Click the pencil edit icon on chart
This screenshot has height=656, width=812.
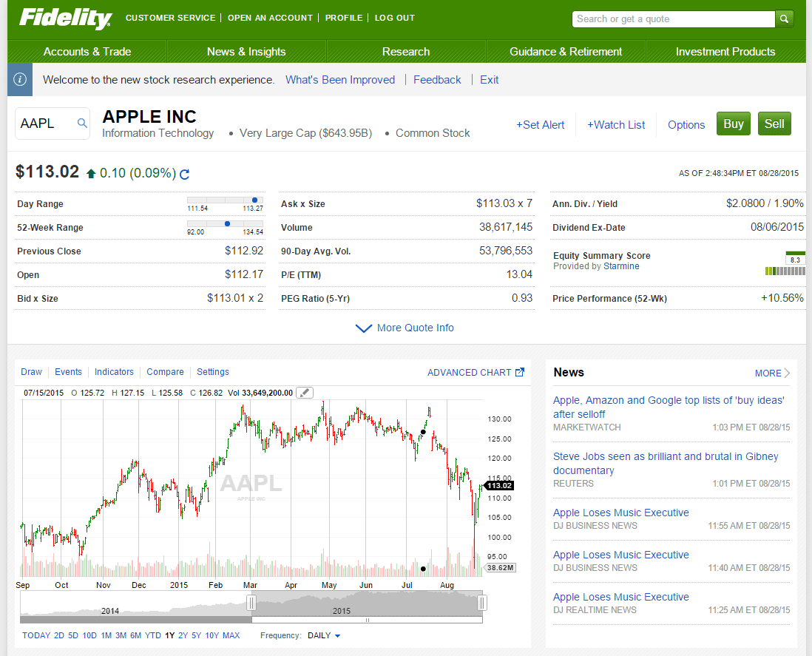[305, 393]
